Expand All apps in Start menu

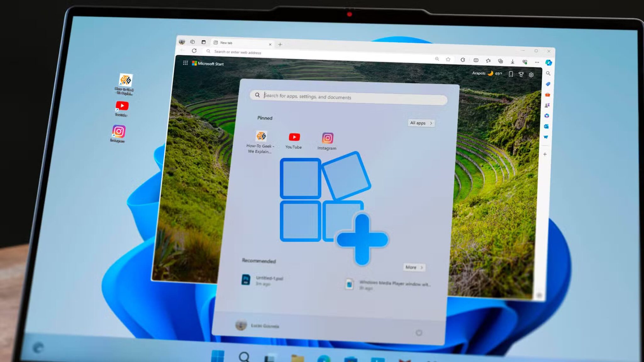[x=421, y=123]
